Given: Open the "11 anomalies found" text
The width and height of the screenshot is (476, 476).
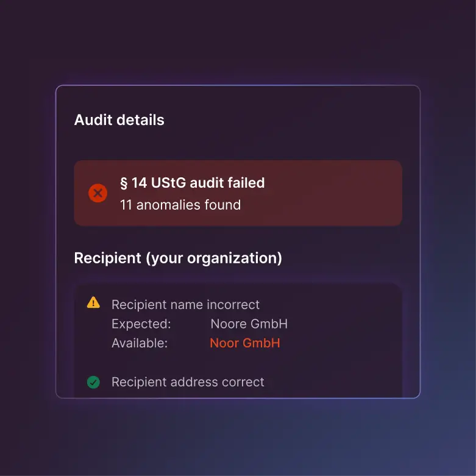Looking at the screenshot, I should point(180,205).
